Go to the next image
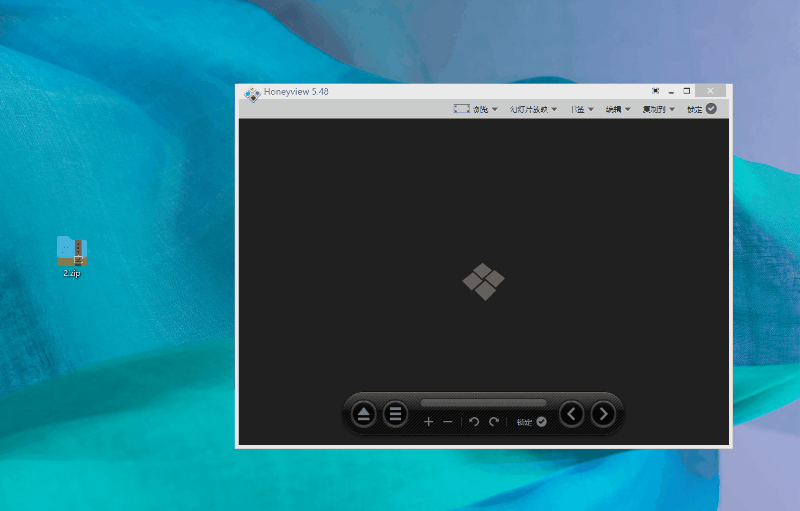The height and width of the screenshot is (511, 800). [603, 414]
